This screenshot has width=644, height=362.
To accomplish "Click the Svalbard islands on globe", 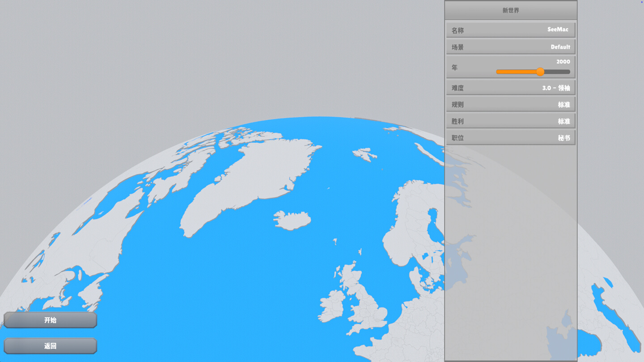I will (x=364, y=154).
